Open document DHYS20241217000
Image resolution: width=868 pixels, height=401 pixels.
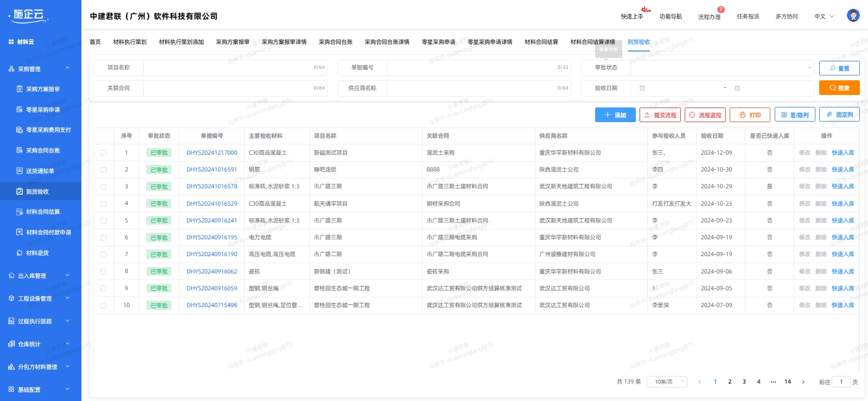coord(212,153)
